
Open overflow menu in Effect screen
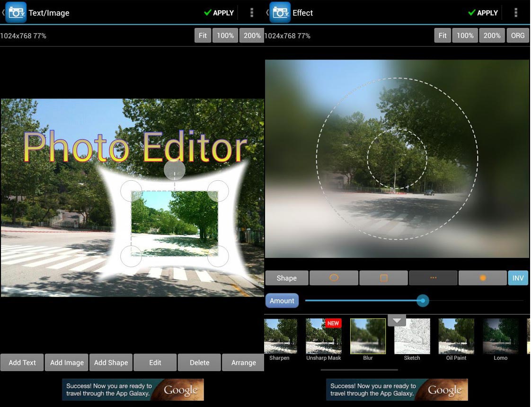[x=515, y=13]
